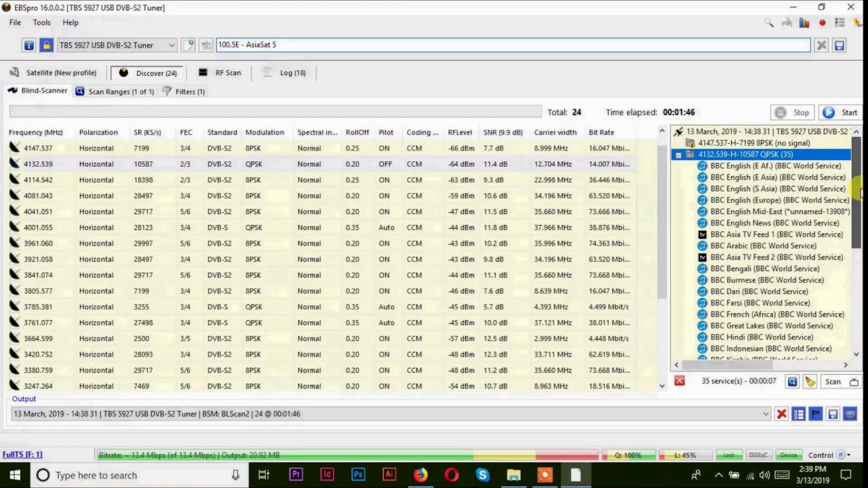The image size is (868, 488).
Task: Open the RF Scan tab
Action: (x=220, y=73)
